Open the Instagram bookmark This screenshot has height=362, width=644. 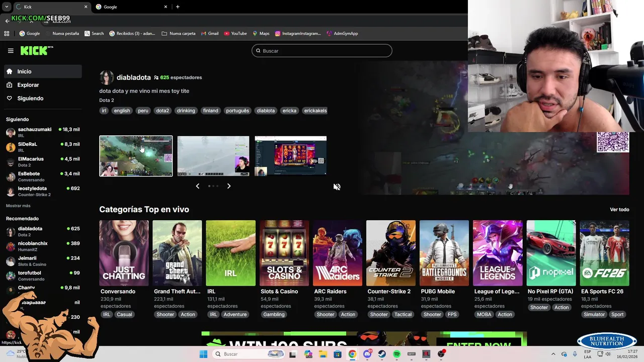pos(298,34)
